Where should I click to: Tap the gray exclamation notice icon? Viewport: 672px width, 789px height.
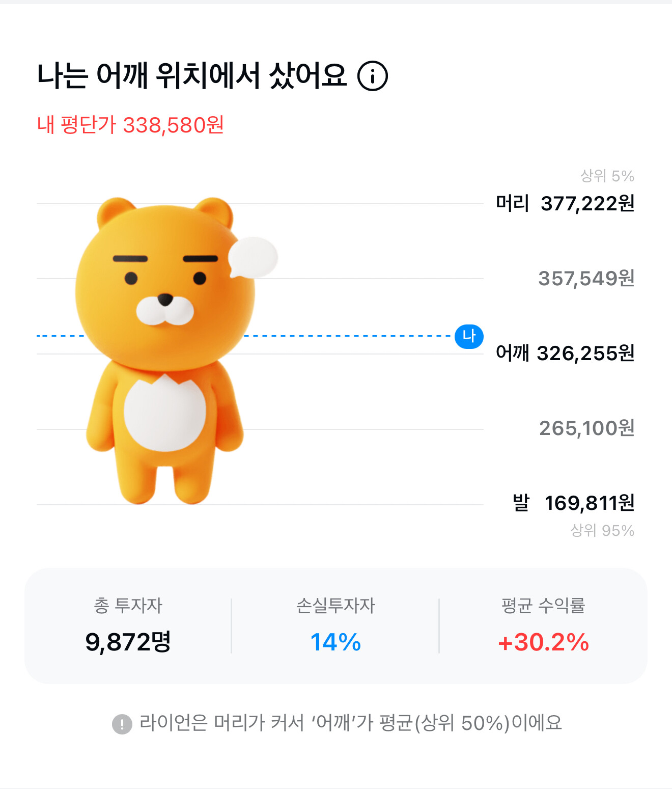122,724
